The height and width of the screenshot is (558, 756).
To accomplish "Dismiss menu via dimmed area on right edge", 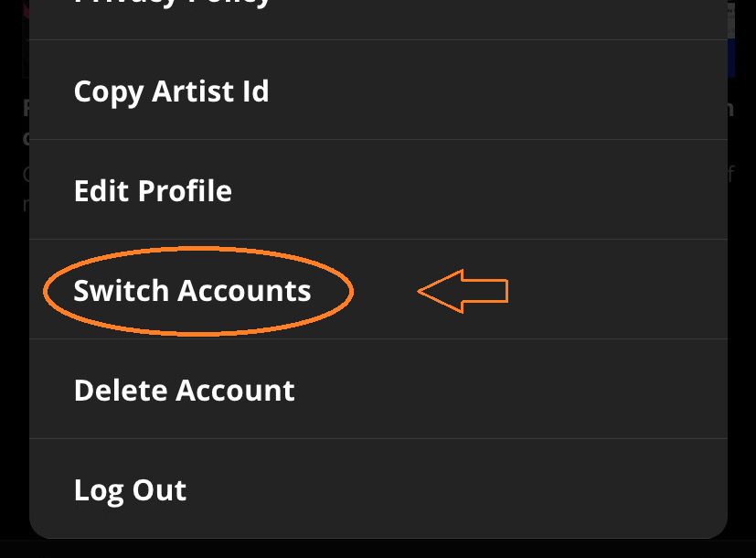I will [x=741, y=366].
